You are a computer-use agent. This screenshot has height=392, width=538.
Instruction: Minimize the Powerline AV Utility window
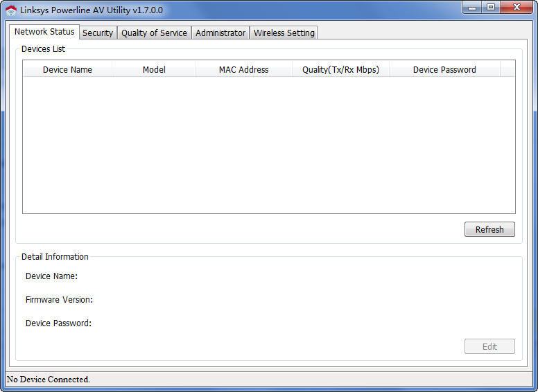[x=472, y=8]
